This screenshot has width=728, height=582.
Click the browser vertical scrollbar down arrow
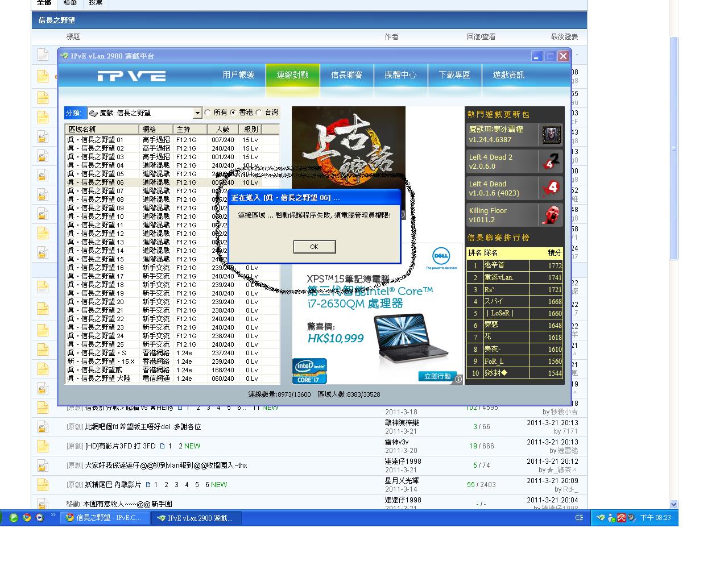[674, 504]
